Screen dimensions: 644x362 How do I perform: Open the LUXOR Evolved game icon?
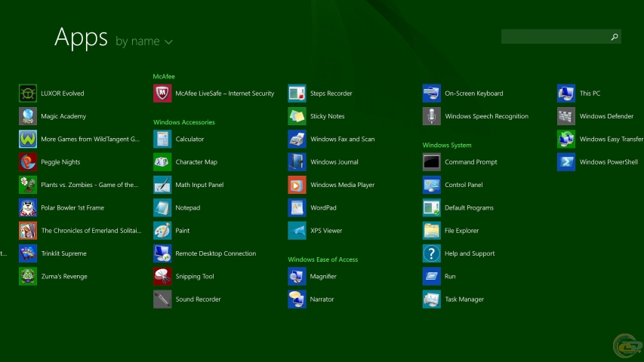coord(27,94)
